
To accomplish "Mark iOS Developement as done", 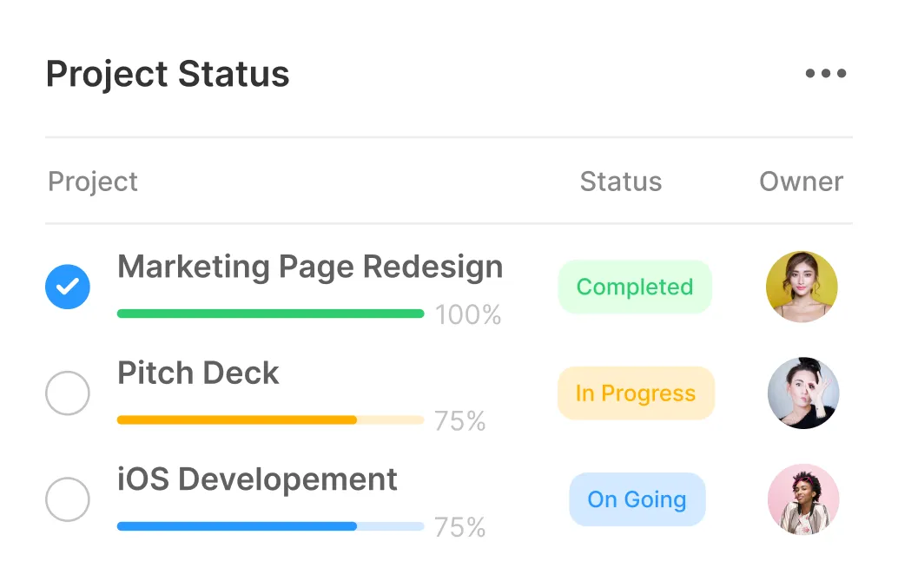I will click(68, 499).
